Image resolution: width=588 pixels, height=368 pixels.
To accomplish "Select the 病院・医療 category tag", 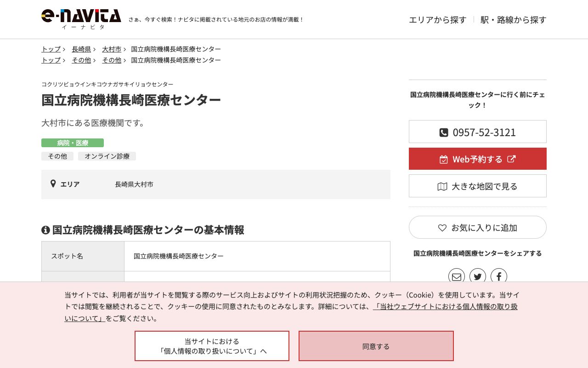I will point(73,143).
